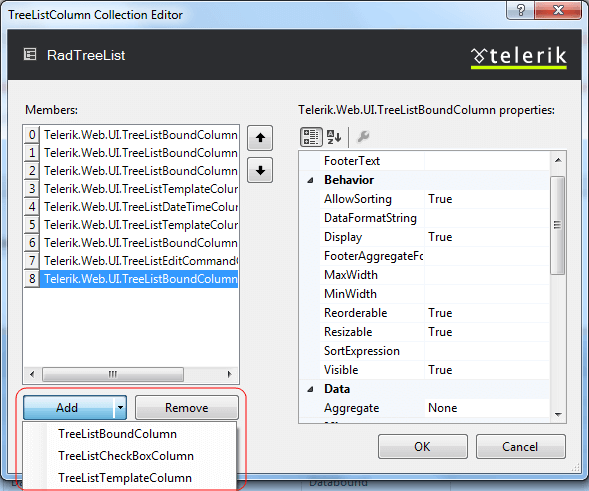This screenshot has height=491, width=589.
Task: Click the help question mark button
Action: [520, 10]
